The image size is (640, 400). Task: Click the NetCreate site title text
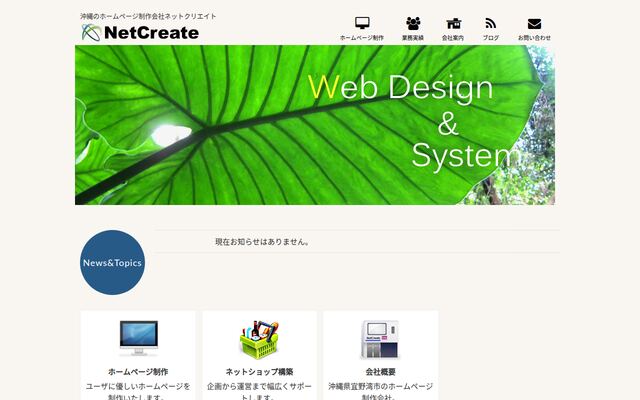pyautogui.click(x=151, y=33)
